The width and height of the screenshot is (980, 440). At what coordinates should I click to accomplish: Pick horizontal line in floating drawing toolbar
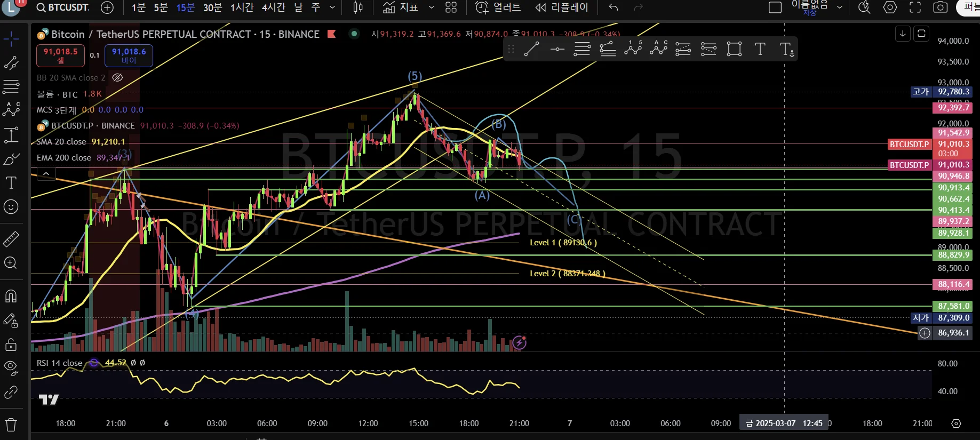click(557, 50)
